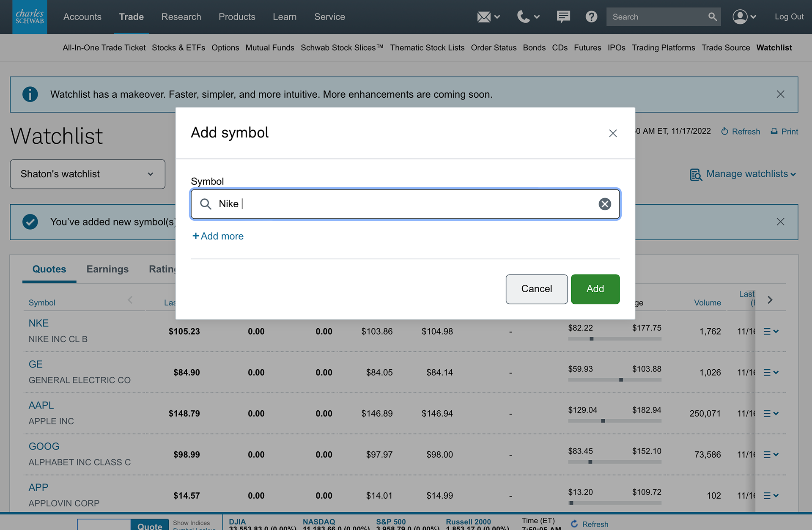Switch to the Quotes tab
812x530 pixels.
[x=49, y=269]
